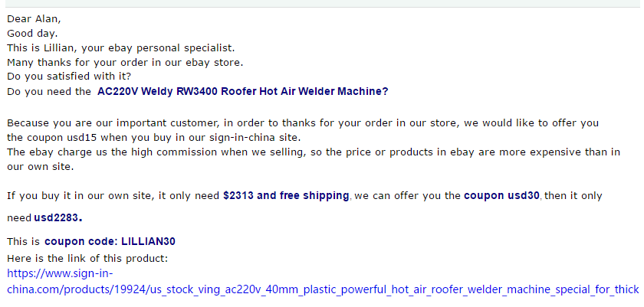
Task: Click the "our own site." line
Action: pos(40,167)
